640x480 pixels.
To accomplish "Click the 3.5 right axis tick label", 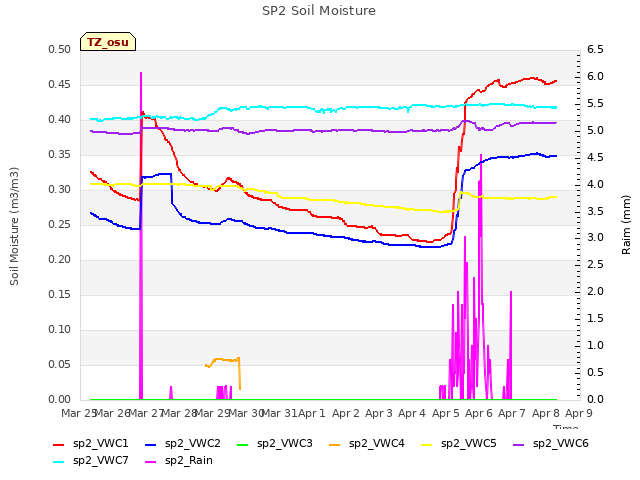I will click(595, 211).
